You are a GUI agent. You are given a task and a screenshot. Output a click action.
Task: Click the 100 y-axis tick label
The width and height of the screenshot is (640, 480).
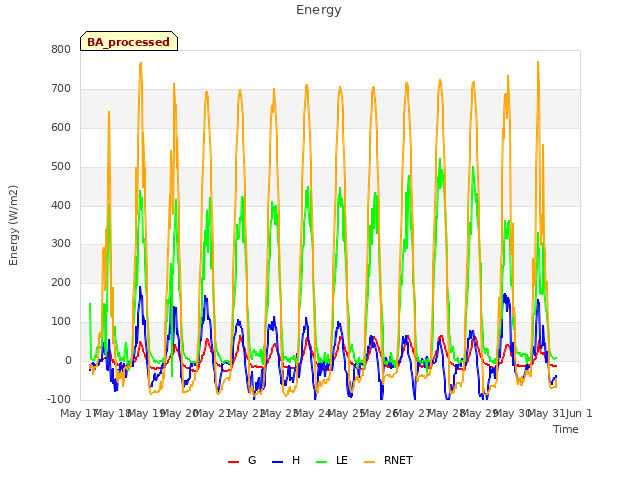coord(61,322)
